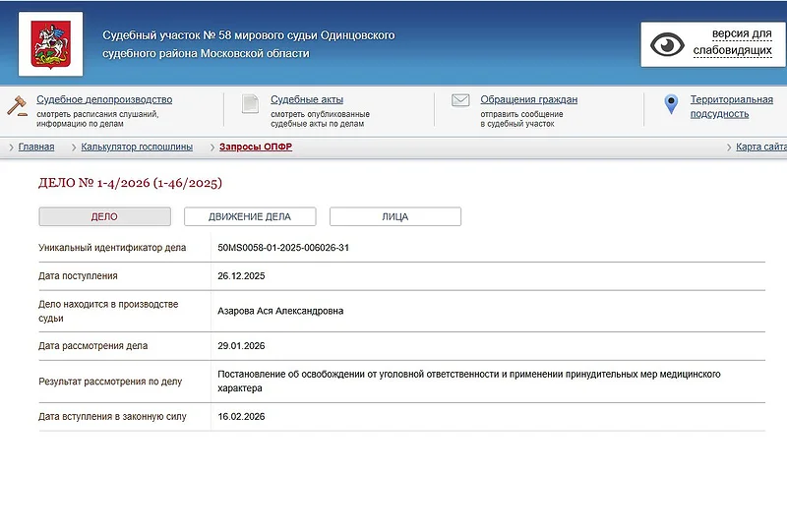The image size is (787, 532).
Task: Open Карта сайта in the navigation bar
Action: pos(760,148)
